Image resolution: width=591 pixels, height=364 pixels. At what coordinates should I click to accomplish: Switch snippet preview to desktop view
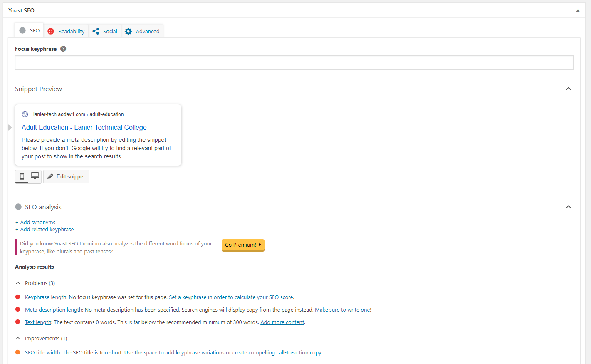tap(35, 176)
